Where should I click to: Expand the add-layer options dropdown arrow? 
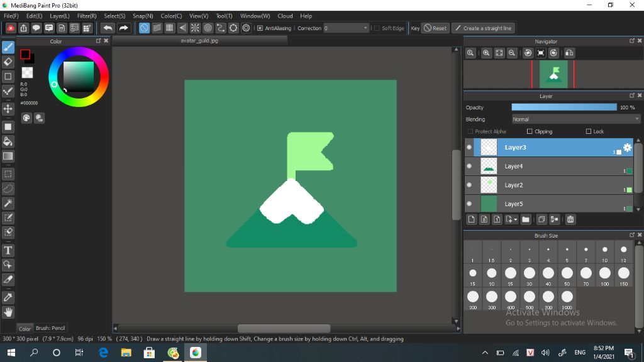tap(516, 219)
